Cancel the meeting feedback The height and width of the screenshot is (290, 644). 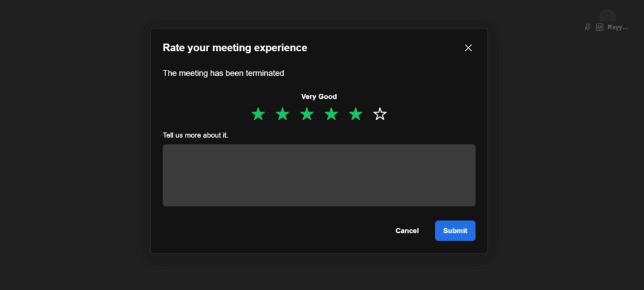(407, 231)
